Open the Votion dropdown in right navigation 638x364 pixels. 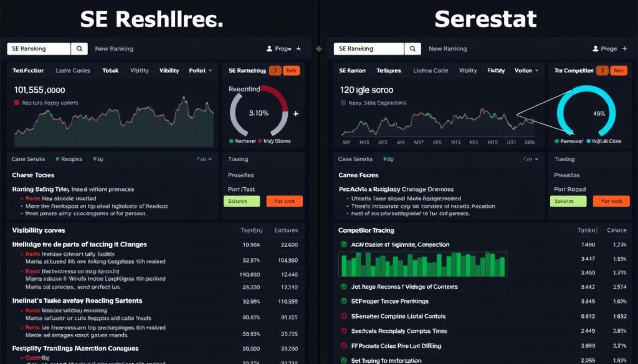coord(525,70)
